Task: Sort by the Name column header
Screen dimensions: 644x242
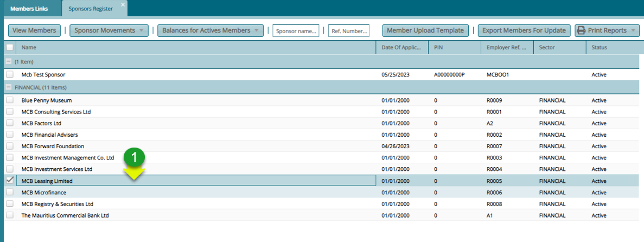Action: tap(196, 47)
